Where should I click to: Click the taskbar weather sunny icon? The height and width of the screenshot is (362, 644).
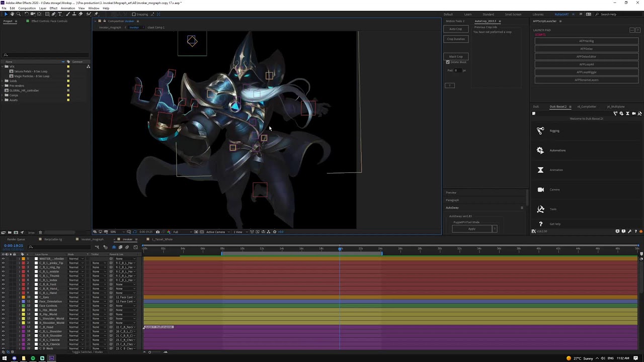coord(569,358)
